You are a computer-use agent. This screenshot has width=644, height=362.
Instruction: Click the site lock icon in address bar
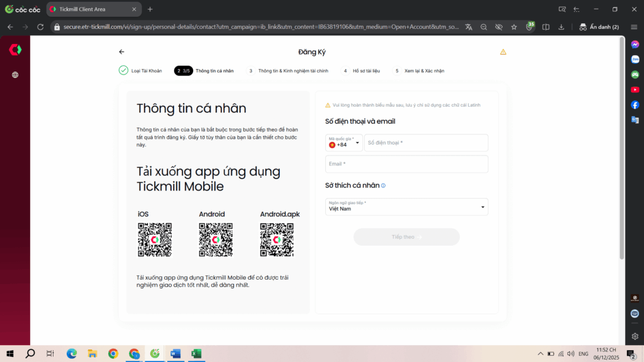[57, 27]
